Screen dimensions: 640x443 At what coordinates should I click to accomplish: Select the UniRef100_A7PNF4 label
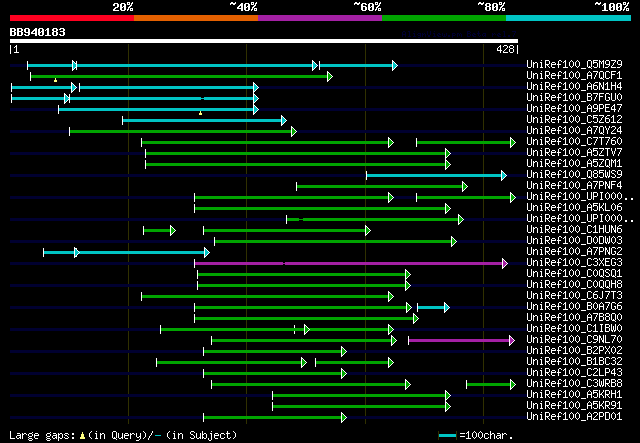click(574, 186)
